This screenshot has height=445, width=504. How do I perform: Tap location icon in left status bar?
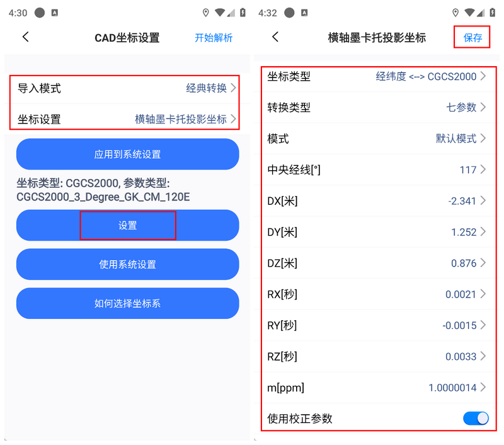tap(206, 13)
